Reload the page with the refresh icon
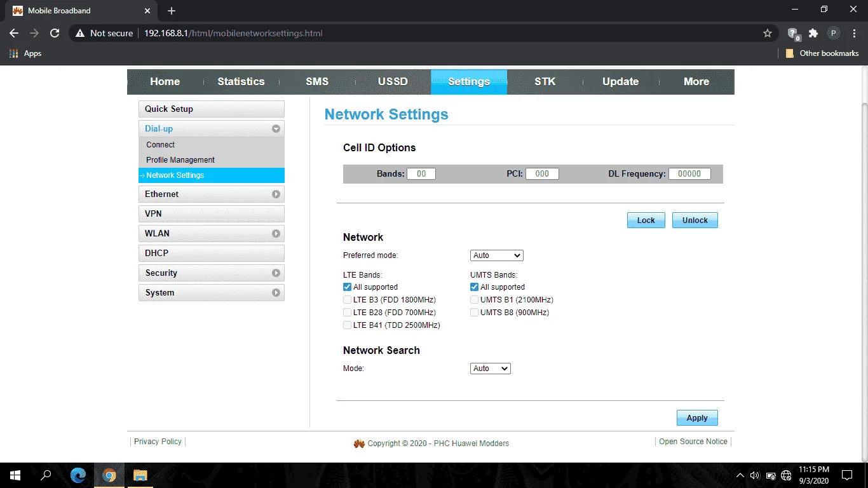The image size is (868, 488). tap(55, 33)
